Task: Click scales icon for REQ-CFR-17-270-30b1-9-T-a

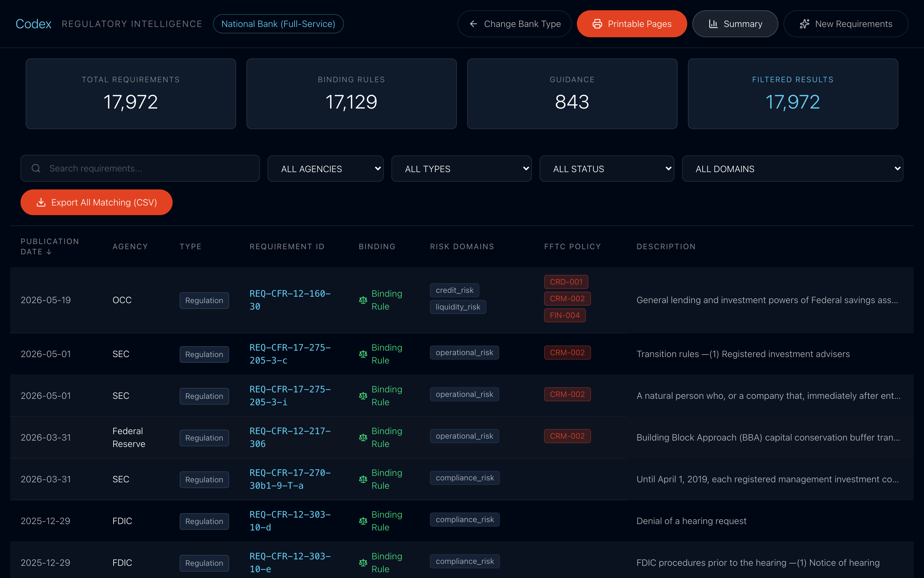Action: click(x=363, y=479)
